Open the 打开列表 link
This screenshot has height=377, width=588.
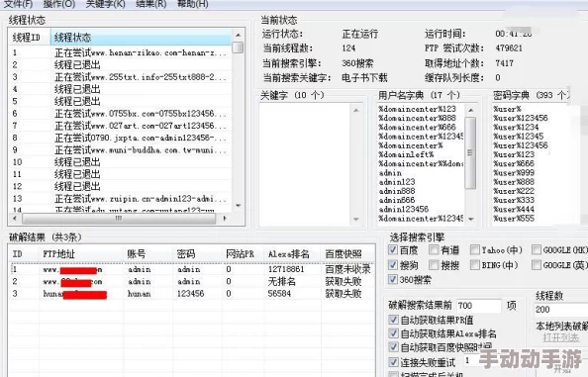click(x=560, y=337)
